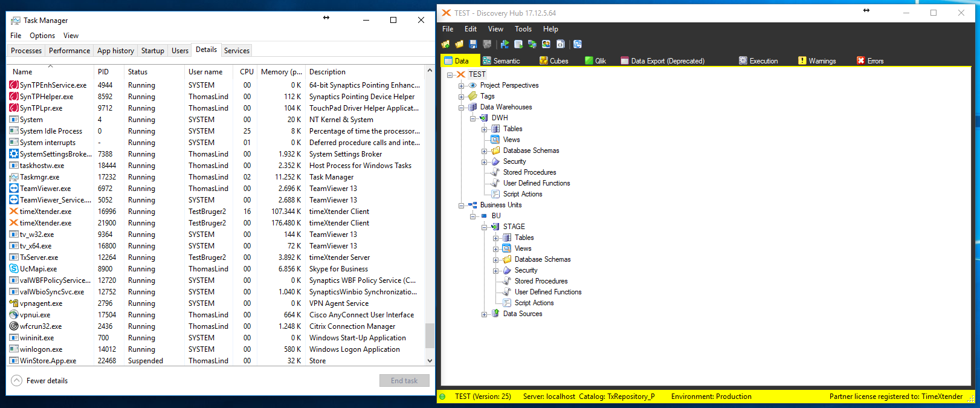The height and width of the screenshot is (408, 980).
Task: Collapse the BU tree node
Action: [472, 216]
